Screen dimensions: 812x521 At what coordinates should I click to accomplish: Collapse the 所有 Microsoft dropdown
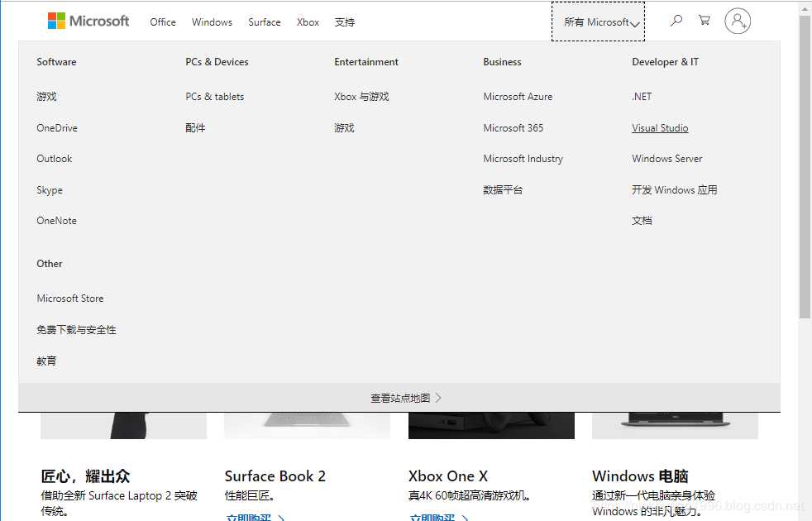tap(598, 22)
